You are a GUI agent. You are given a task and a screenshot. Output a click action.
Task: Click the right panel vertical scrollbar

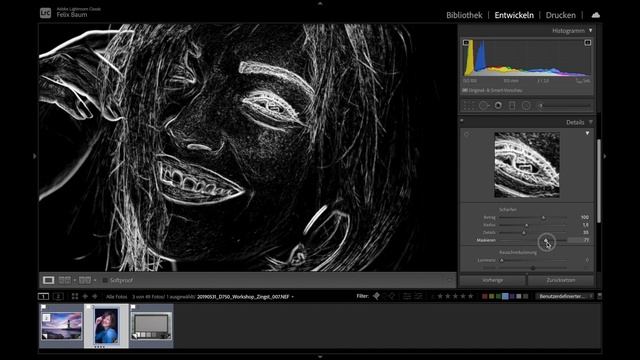click(x=599, y=181)
